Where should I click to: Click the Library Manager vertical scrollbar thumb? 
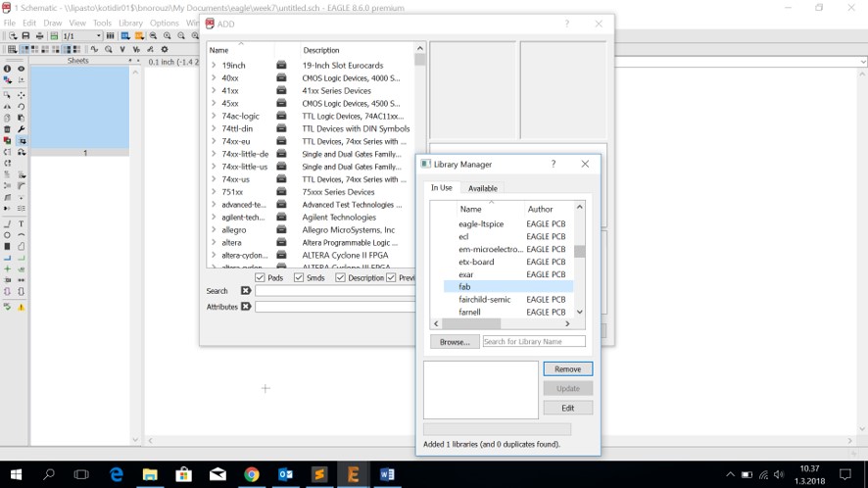point(580,251)
